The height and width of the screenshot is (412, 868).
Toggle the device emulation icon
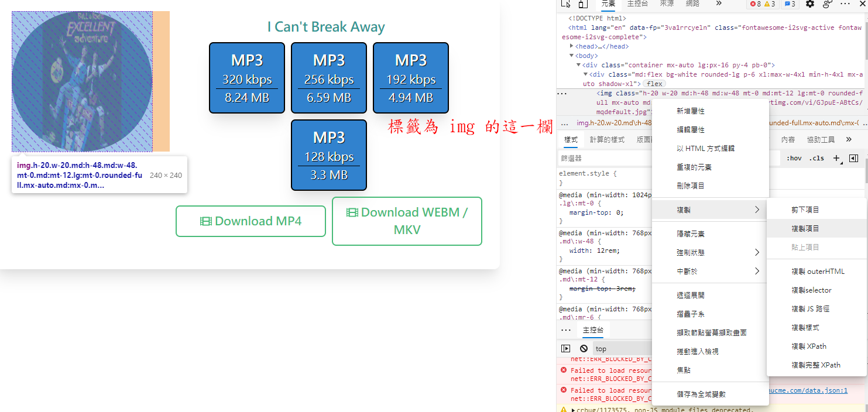coord(583,4)
